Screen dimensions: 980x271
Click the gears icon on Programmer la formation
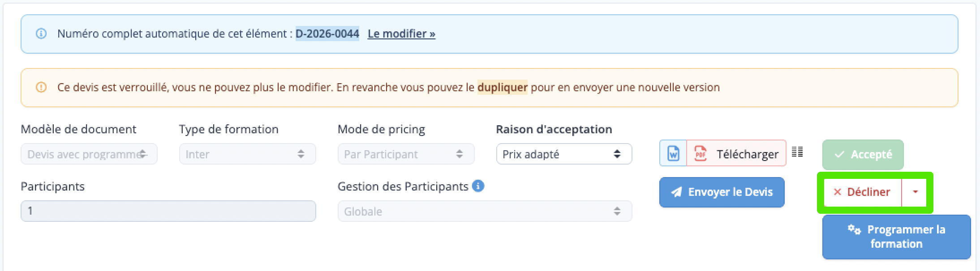tap(854, 229)
